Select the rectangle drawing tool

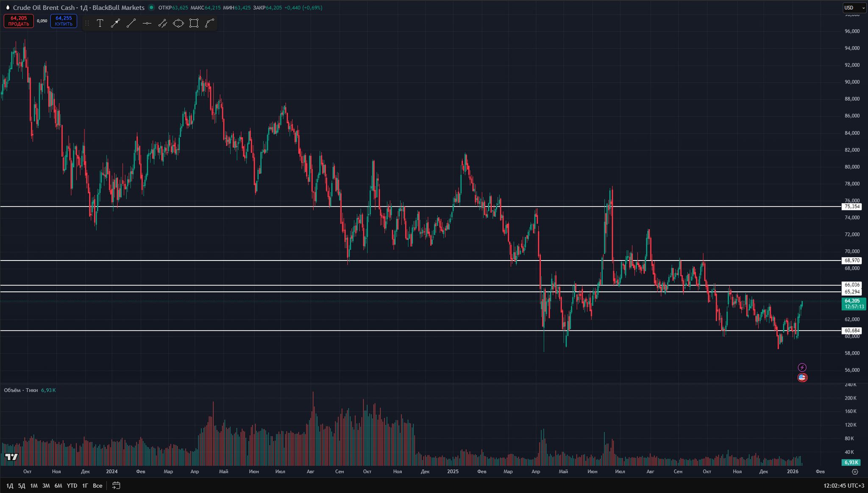194,23
